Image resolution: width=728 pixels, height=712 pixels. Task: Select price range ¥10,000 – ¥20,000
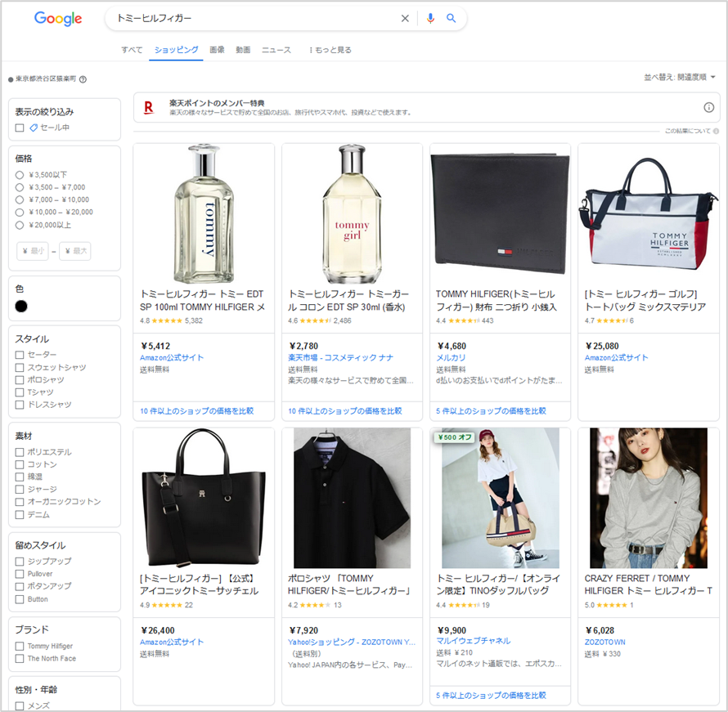pyautogui.click(x=20, y=213)
